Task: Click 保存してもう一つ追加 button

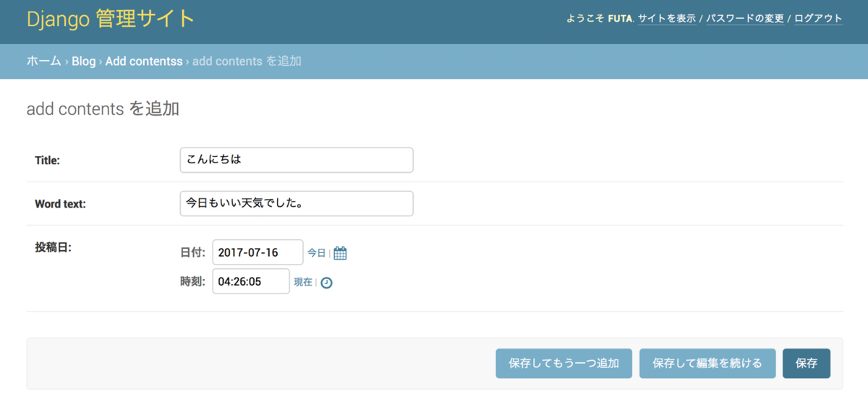Action: pos(564,364)
